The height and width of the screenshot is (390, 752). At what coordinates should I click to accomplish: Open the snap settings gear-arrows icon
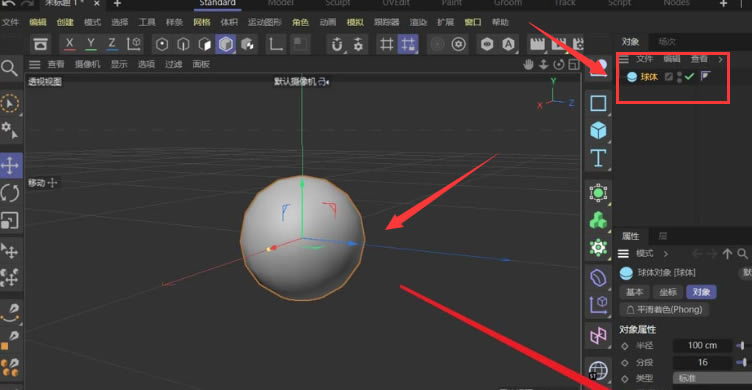(x=358, y=45)
